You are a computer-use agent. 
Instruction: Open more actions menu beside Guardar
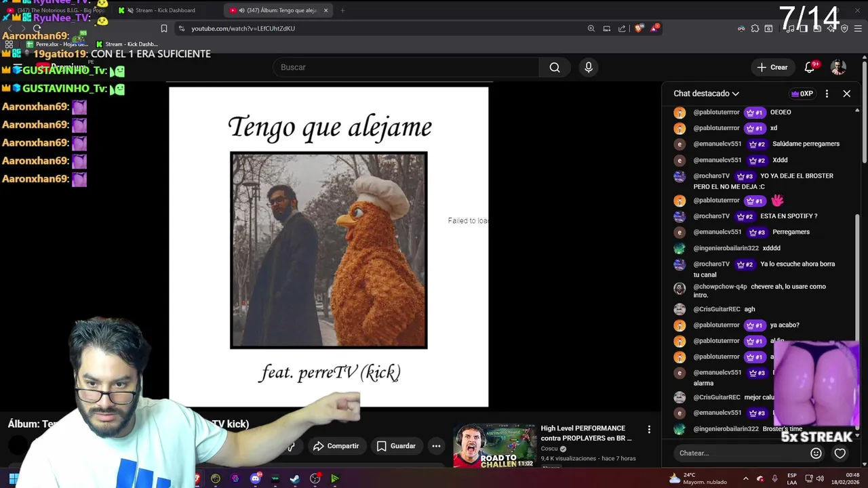[436, 446]
